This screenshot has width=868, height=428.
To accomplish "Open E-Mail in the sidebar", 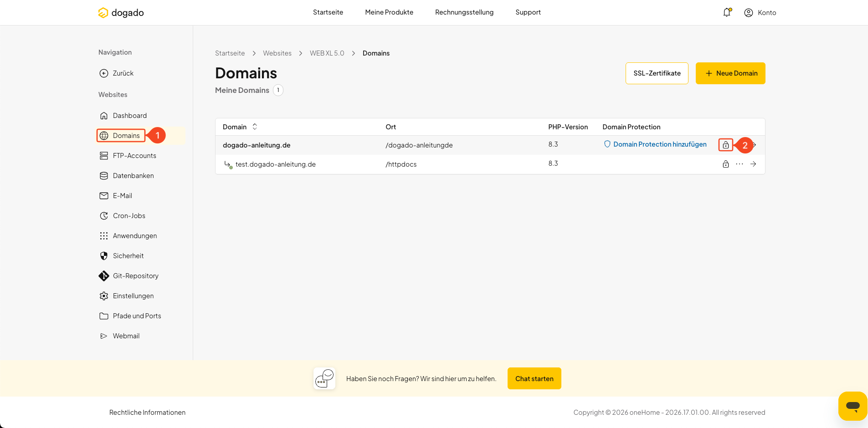I will point(116,196).
